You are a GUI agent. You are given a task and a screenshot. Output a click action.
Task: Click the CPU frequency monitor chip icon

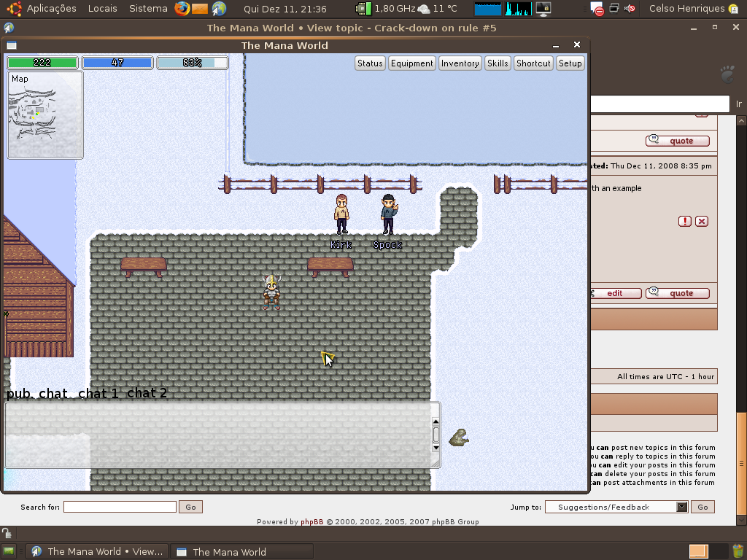pos(363,9)
